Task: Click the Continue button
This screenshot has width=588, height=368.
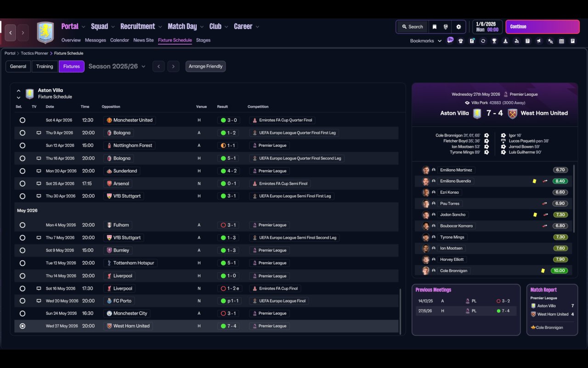Action: point(543,27)
